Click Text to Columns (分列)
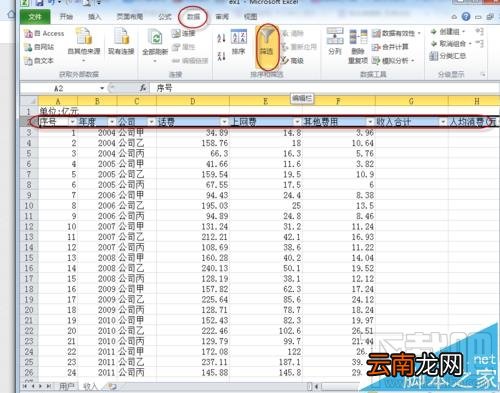 (x=335, y=42)
